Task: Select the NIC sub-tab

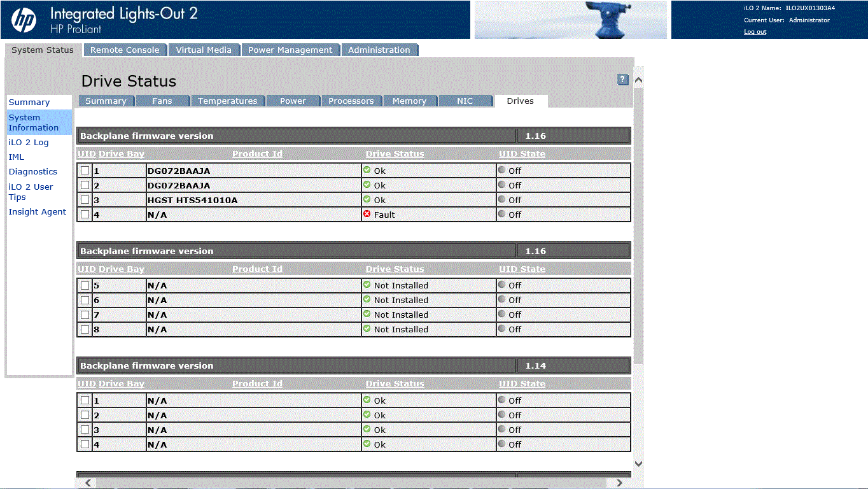Action: 465,101
